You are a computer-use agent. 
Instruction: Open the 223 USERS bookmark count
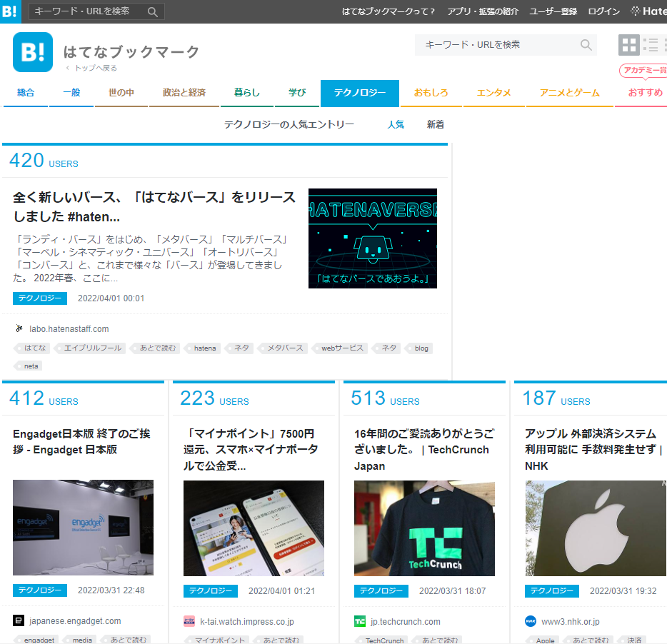click(214, 398)
